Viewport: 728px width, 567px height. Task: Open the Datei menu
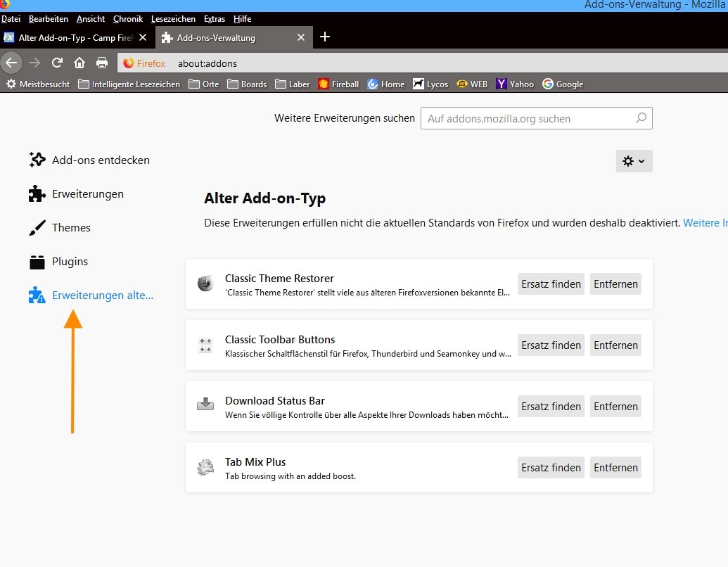pos(11,19)
